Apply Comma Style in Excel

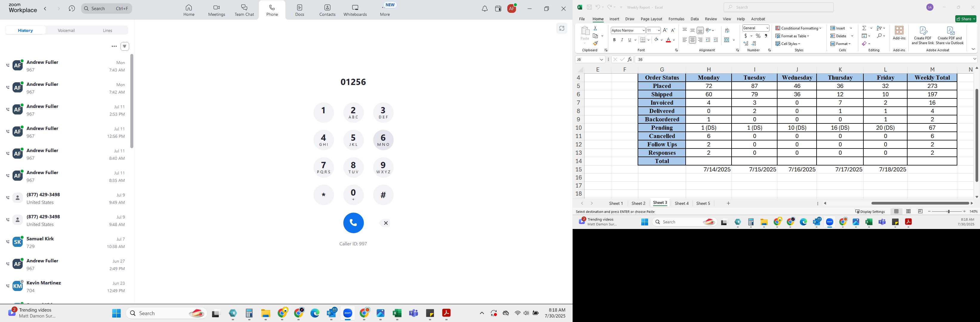pyautogui.click(x=766, y=36)
